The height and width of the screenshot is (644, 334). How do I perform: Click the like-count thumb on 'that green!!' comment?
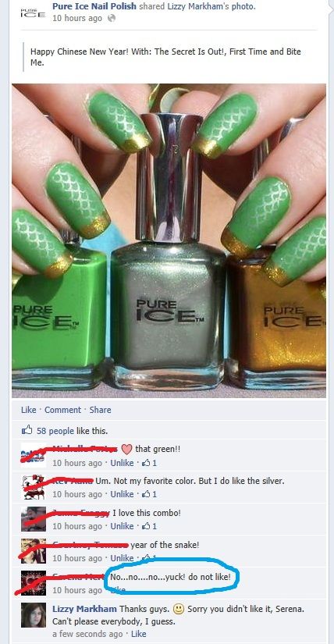145,463
